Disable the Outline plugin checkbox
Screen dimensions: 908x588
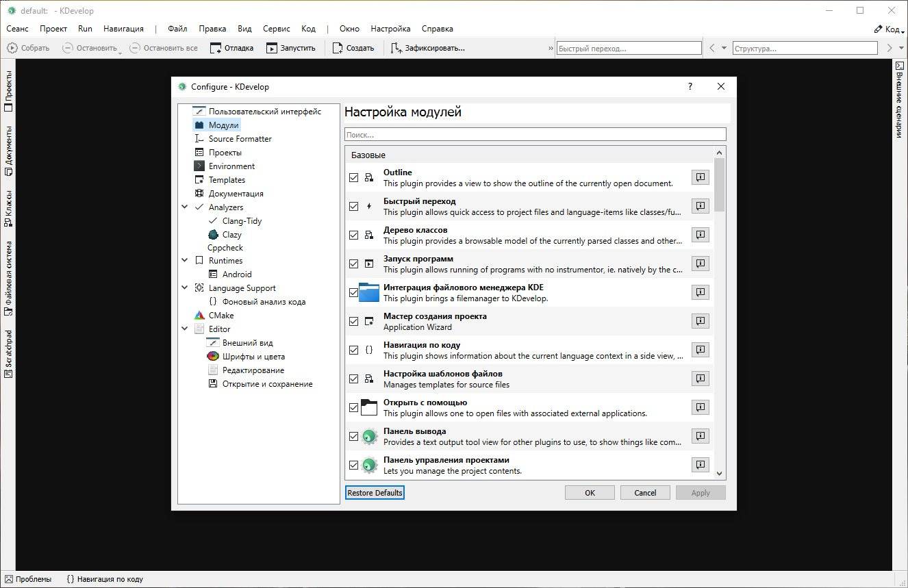354,177
